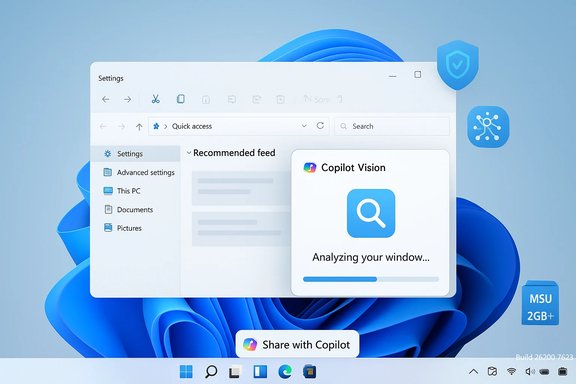Viewport: 576px width, 384px height.
Task: Click dimmed back arrow in address bar row
Action: 103,126
